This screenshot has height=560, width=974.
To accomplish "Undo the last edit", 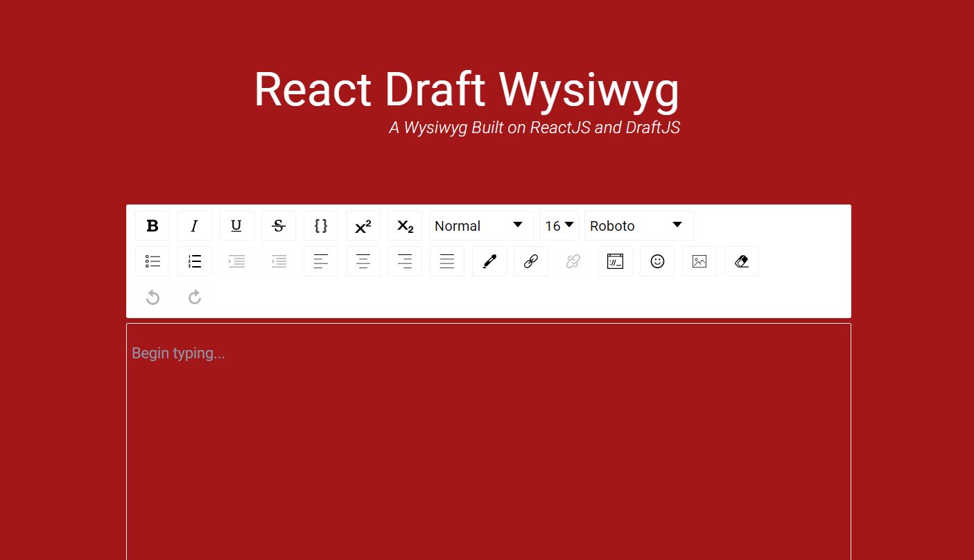I will click(x=153, y=297).
